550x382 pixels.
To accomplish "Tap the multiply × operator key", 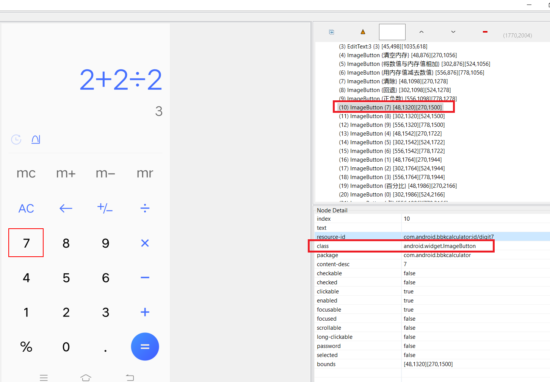I will pos(145,243).
